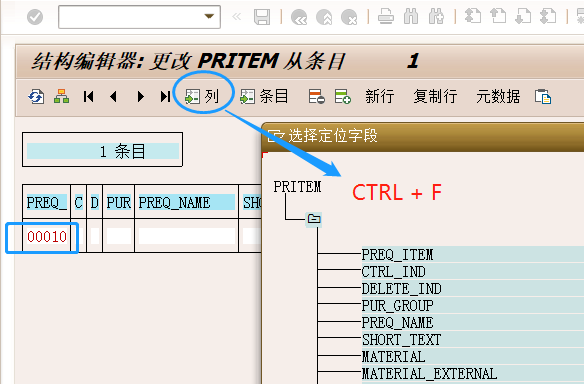
Task: Select MATERIAL field in the tree
Action: pyautogui.click(x=394, y=356)
